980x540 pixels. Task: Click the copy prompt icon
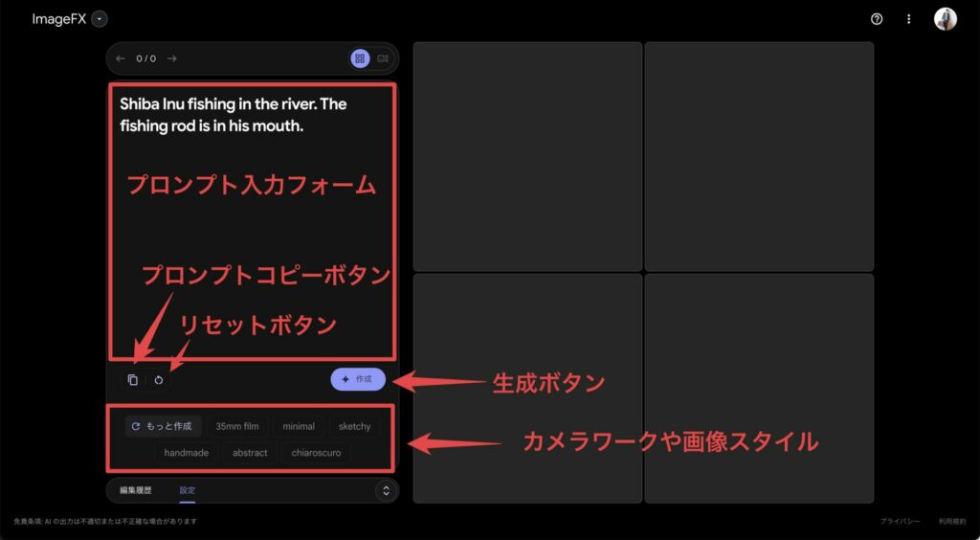[x=133, y=380]
